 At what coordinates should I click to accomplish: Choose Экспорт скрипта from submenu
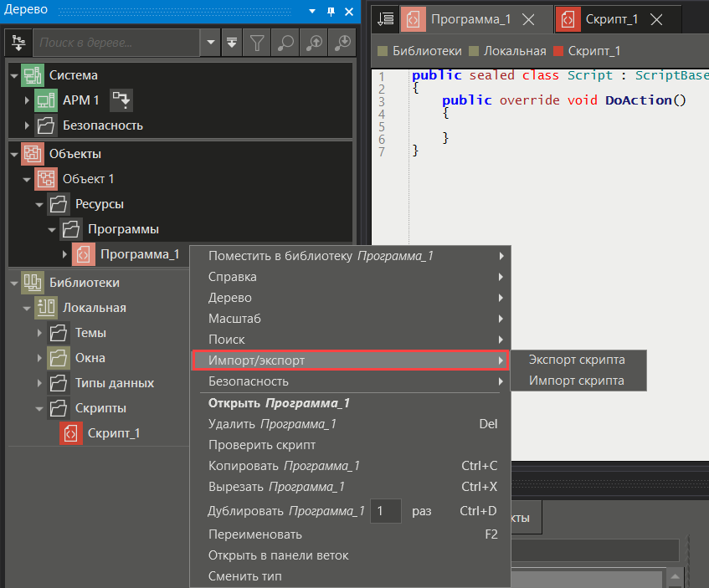[x=576, y=360]
